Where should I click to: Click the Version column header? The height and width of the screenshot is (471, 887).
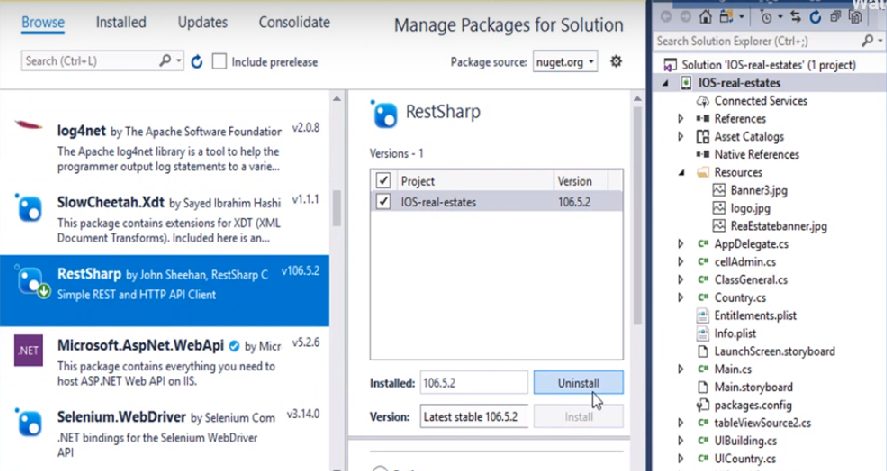(x=580, y=181)
